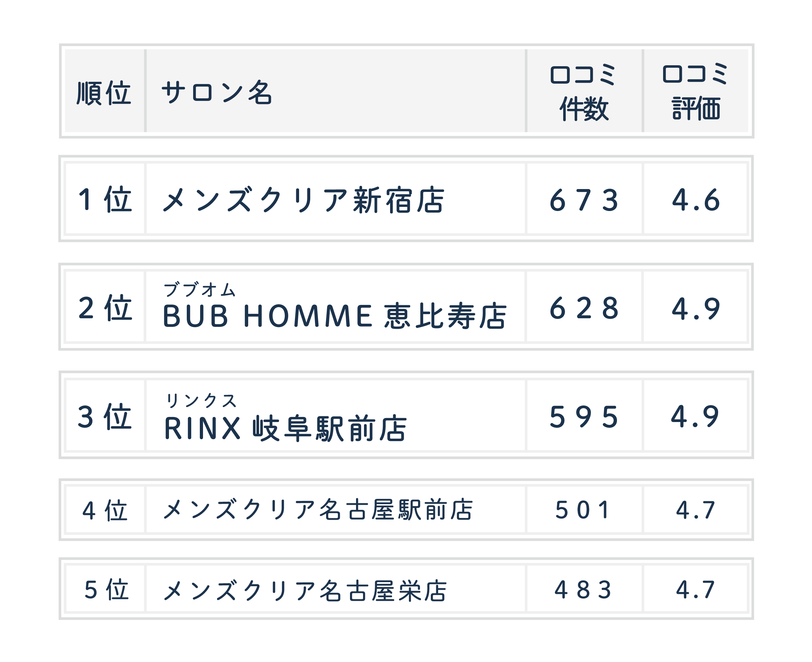Click the サロン名 column header
This screenshot has width=812, height=662.
tap(216, 93)
